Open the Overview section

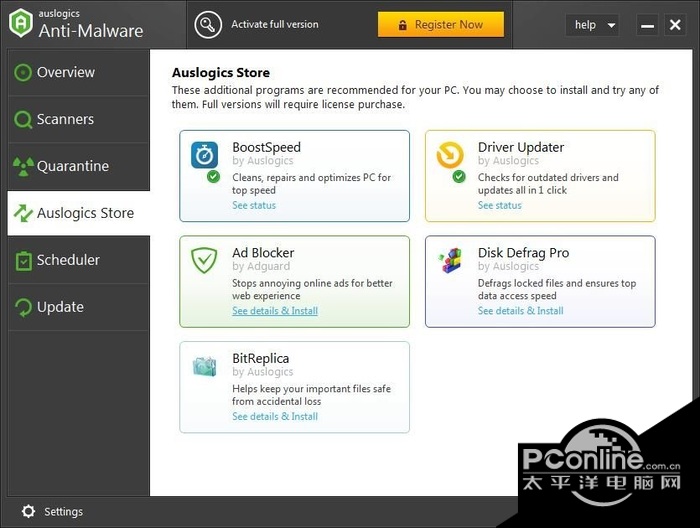(x=79, y=72)
